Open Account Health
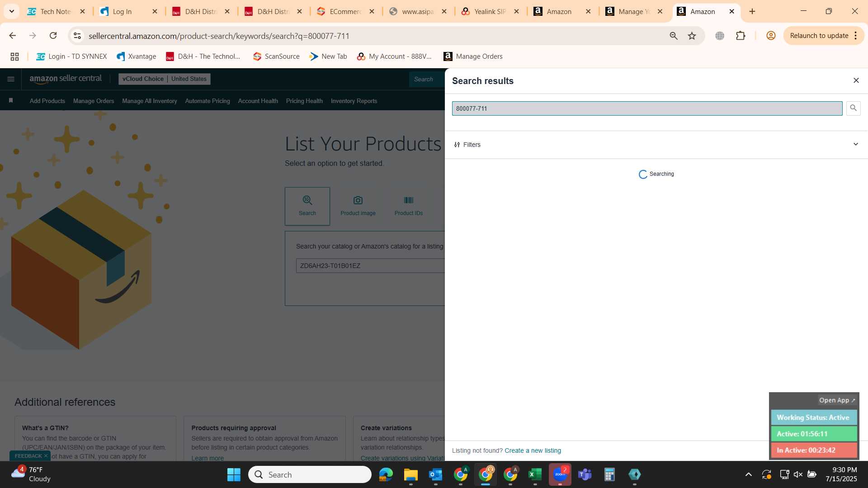 pyautogui.click(x=258, y=101)
